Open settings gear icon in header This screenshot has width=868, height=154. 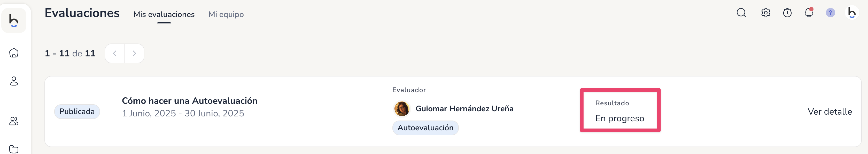pos(765,13)
